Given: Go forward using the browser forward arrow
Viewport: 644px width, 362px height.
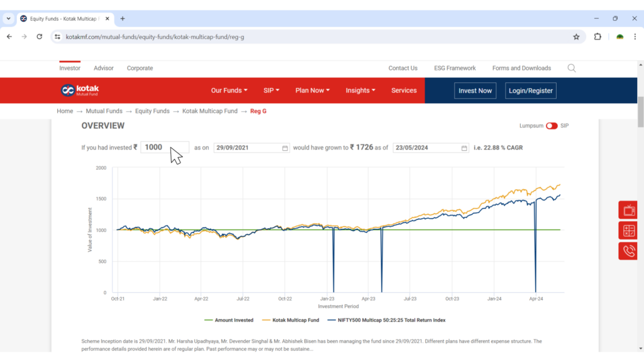Looking at the screenshot, I should (25, 36).
